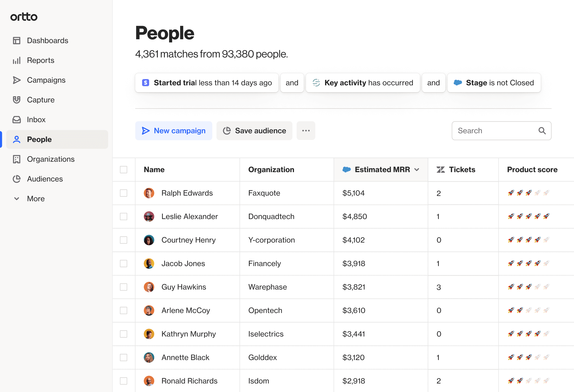
Task: Click Leslie Alexander's product score rockets
Action: click(529, 216)
